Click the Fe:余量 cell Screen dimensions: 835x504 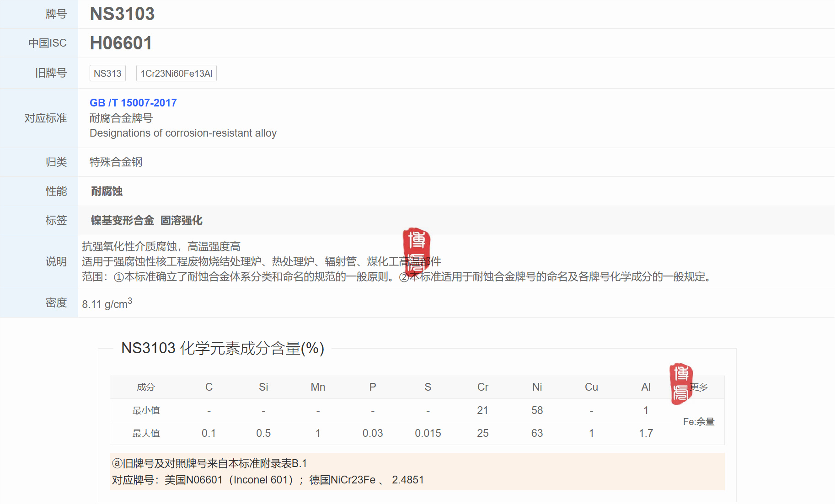coord(698,422)
